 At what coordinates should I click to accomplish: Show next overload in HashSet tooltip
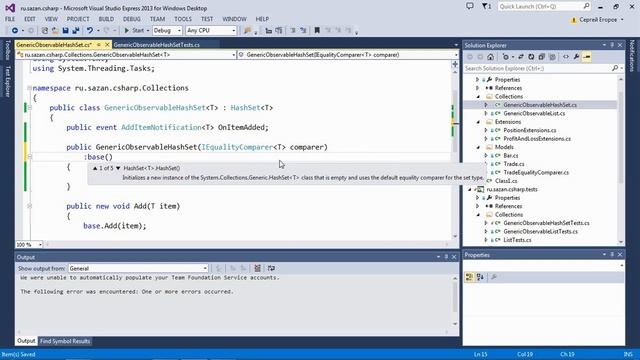pyautogui.click(x=118, y=168)
